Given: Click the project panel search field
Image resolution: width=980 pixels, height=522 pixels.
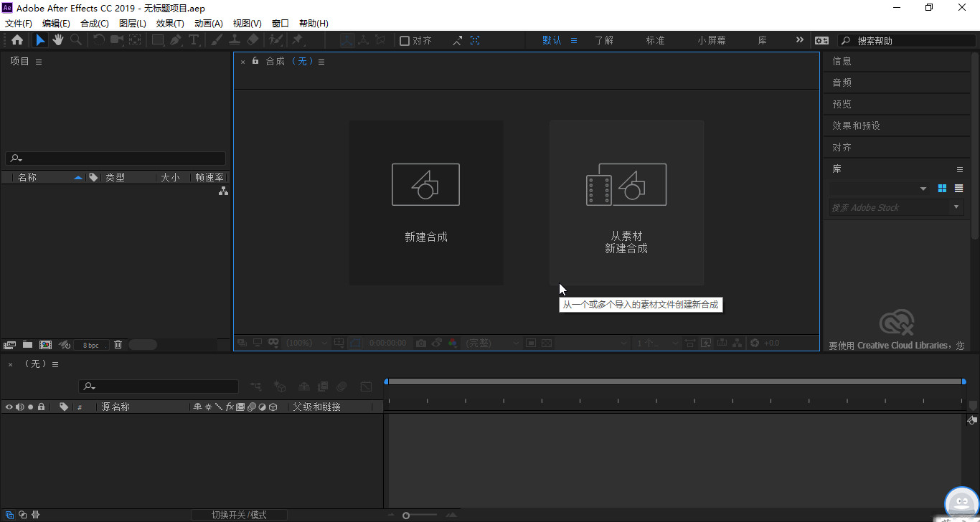Looking at the screenshot, I should 116,158.
